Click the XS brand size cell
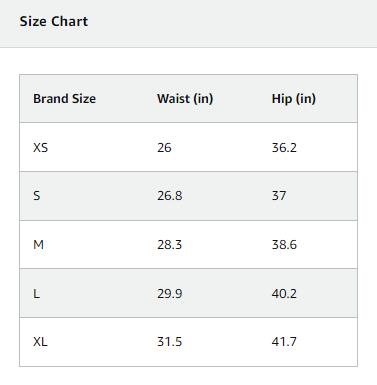 tap(41, 147)
